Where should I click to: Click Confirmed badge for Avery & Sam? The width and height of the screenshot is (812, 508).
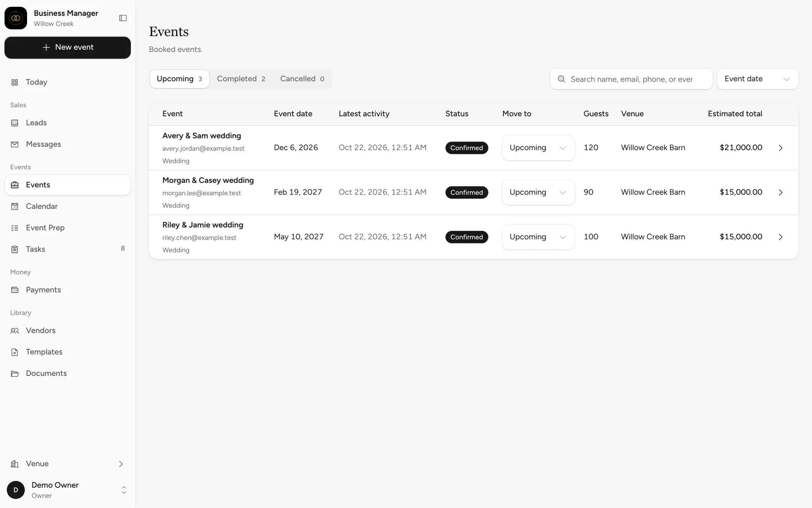[x=467, y=148]
